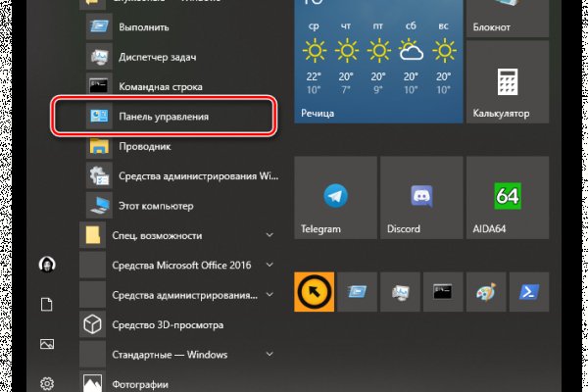Image resolution: width=588 pixels, height=392 pixels.
Task: Open the AIDA64 tile
Action: (507, 204)
